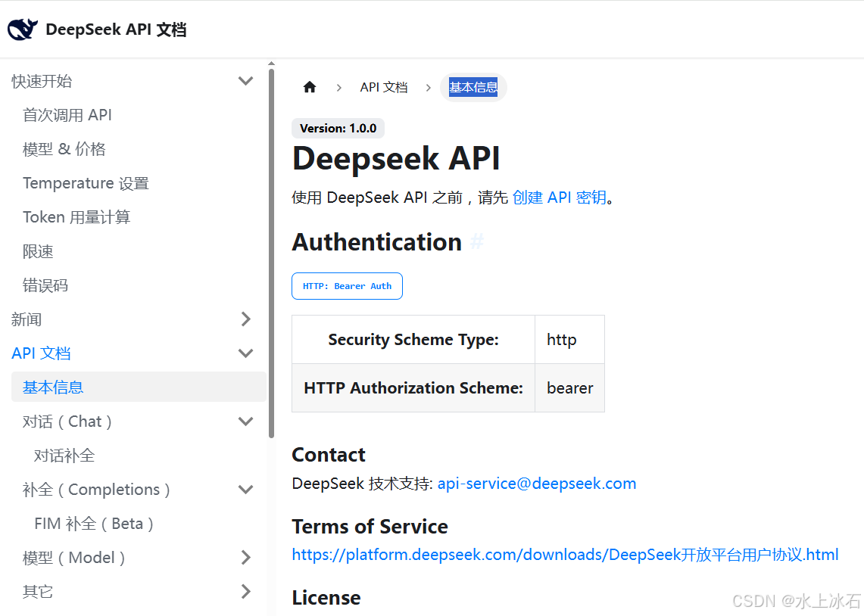Image resolution: width=864 pixels, height=616 pixels.
Task: Click the HTTP: Bearer Auth button
Action: (x=347, y=286)
